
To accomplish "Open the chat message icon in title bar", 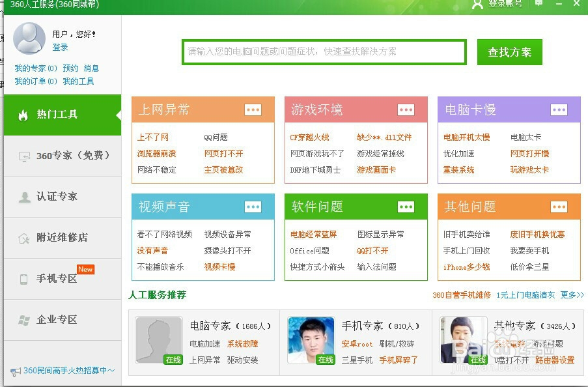I will pyautogui.click(x=539, y=5).
